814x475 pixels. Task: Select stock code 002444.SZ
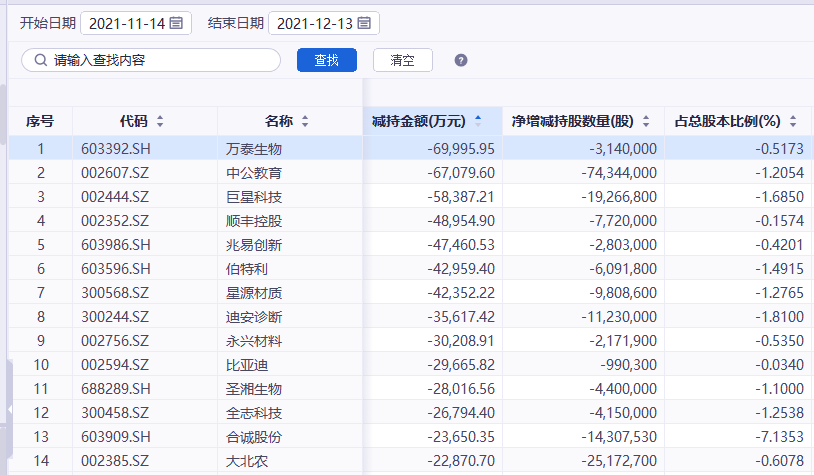point(115,197)
